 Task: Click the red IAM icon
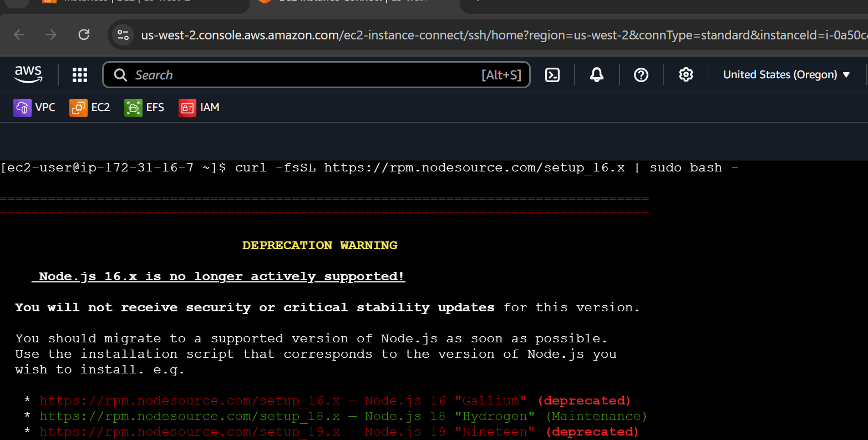click(187, 108)
